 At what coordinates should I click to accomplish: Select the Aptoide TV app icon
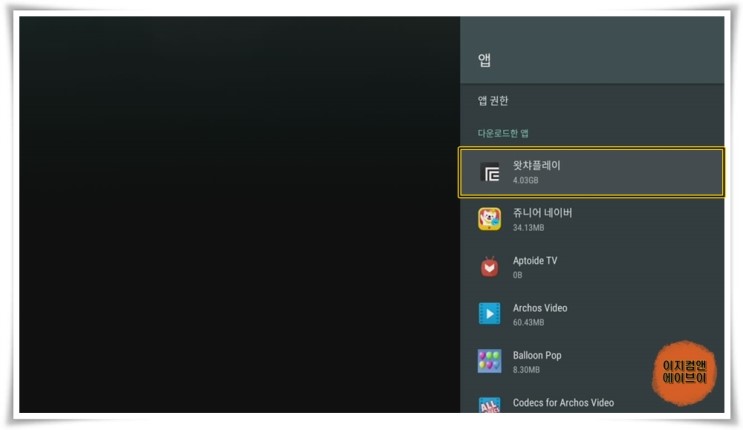pos(489,267)
